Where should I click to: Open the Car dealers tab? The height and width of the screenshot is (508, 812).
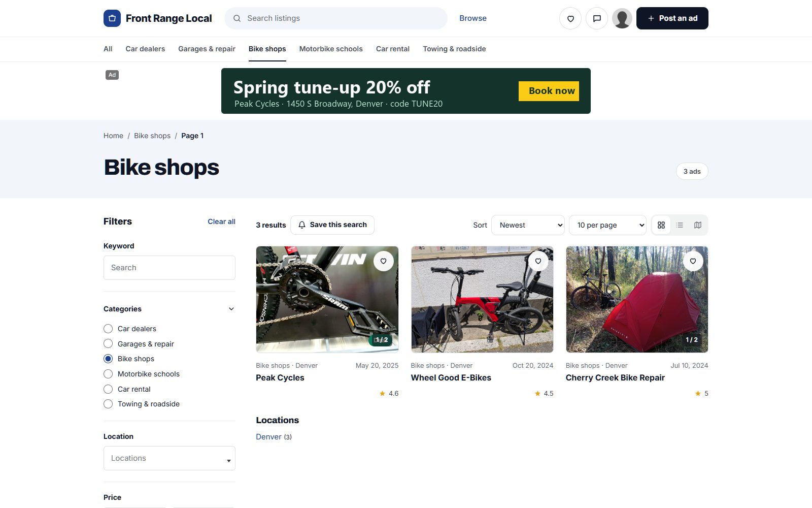click(x=145, y=49)
